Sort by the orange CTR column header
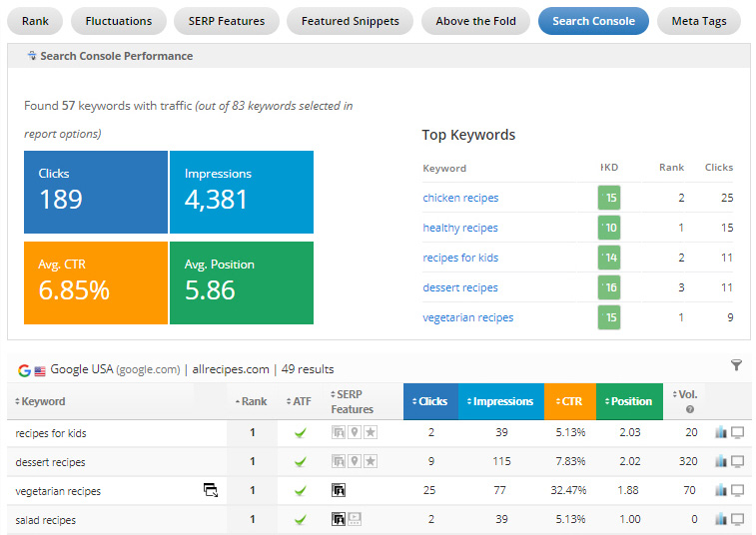756x535 pixels. tap(570, 401)
